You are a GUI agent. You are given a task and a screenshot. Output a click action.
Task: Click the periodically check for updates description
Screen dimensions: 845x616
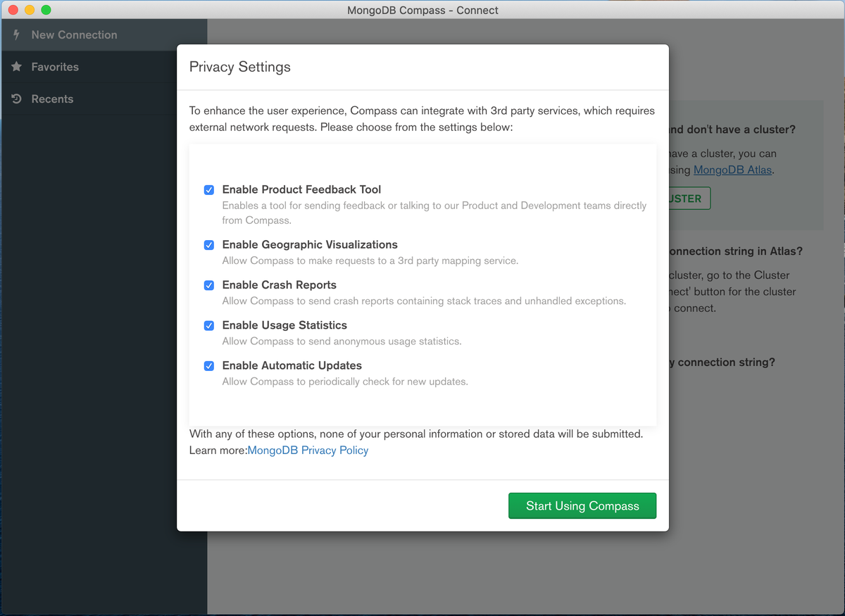(x=345, y=382)
